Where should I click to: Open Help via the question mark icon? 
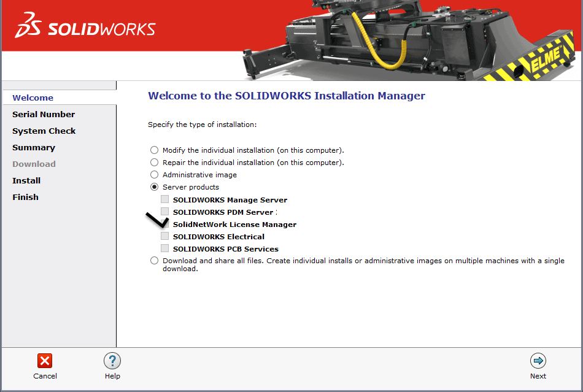click(x=112, y=361)
